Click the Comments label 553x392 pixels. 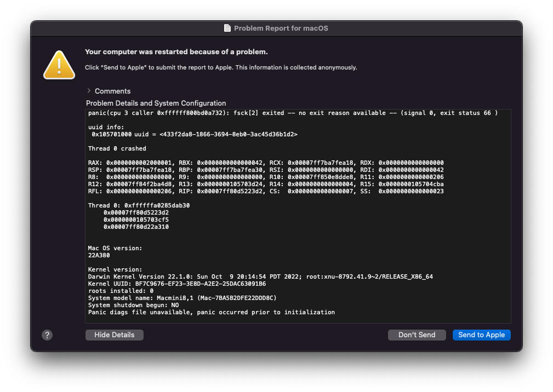coord(112,91)
